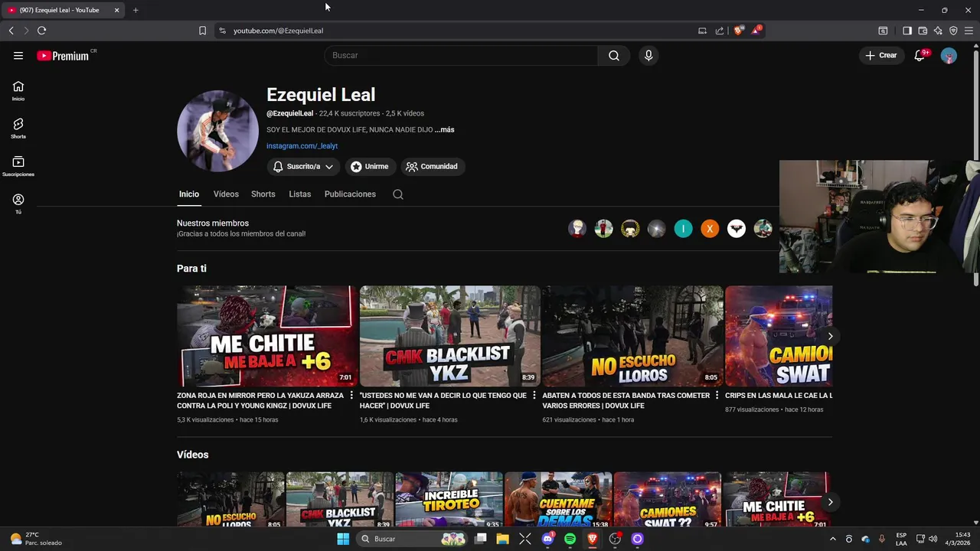
Task: Open instagram.com/_lealyt link
Action: coord(302,145)
